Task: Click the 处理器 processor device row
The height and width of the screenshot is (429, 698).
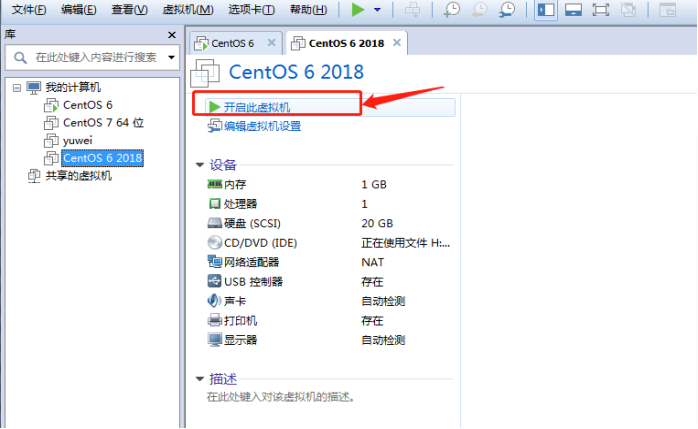Action: click(329, 204)
